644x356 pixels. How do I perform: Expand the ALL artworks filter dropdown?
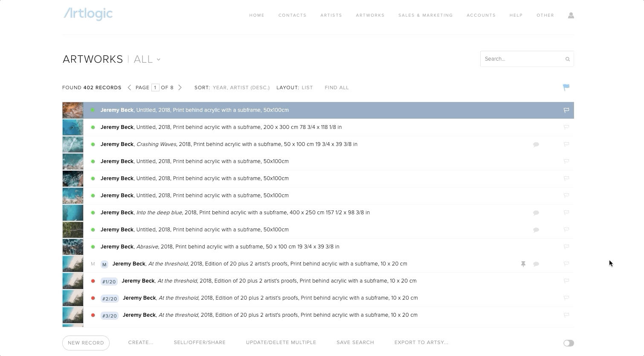147,59
